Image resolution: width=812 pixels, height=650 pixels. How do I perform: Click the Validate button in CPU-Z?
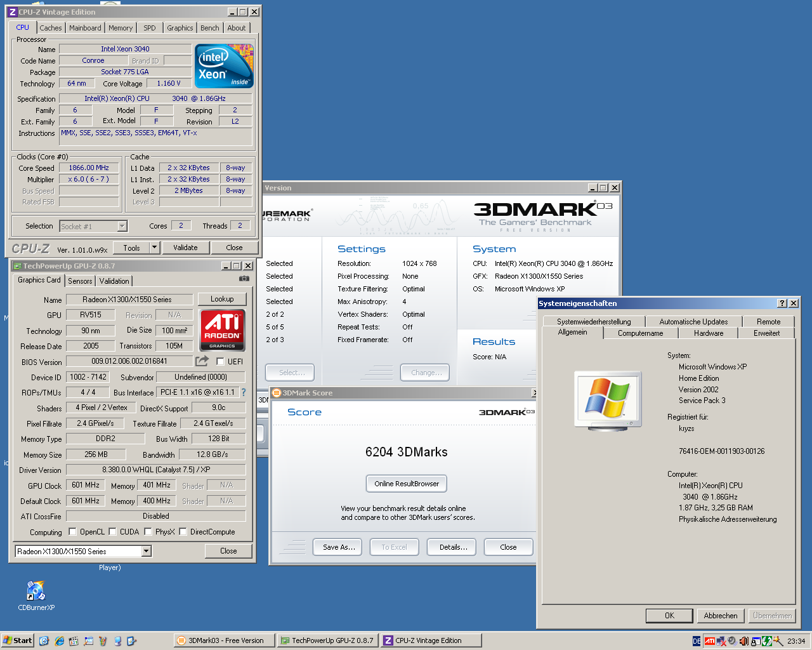point(185,248)
